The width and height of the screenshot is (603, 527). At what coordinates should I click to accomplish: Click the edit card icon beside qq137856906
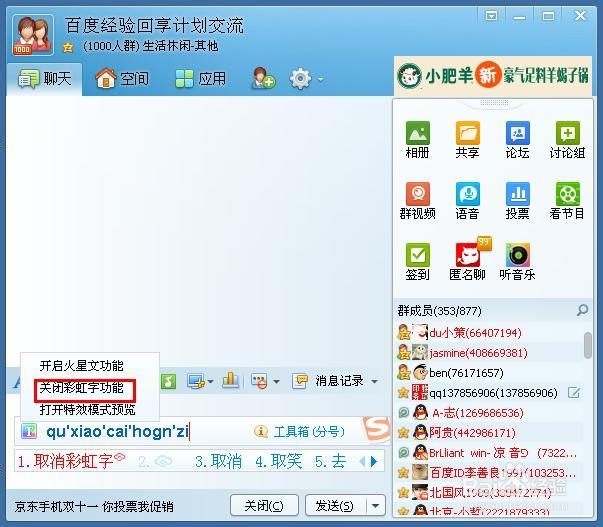(x=574, y=393)
